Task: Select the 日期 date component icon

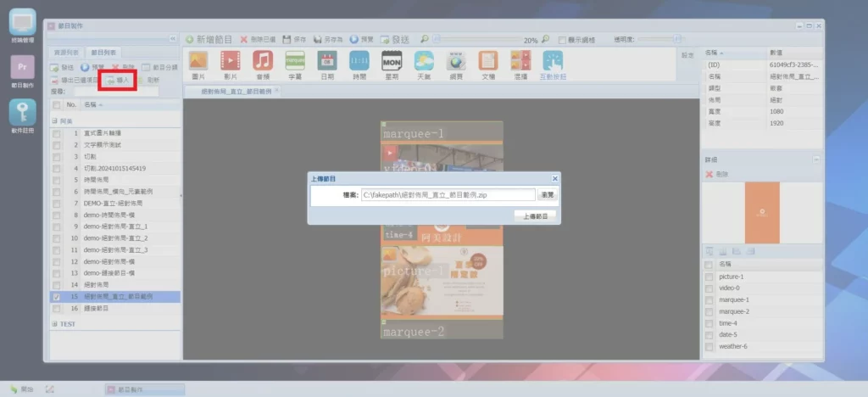Action: point(327,61)
